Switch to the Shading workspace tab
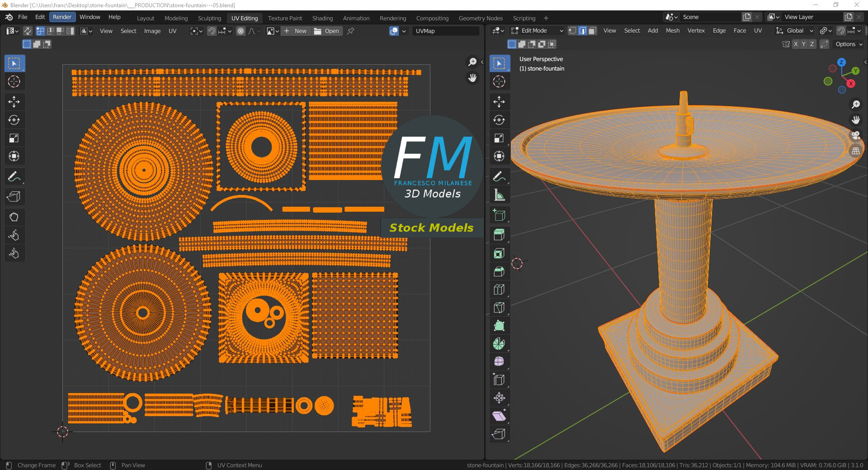This screenshot has width=868, height=470. (x=322, y=18)
